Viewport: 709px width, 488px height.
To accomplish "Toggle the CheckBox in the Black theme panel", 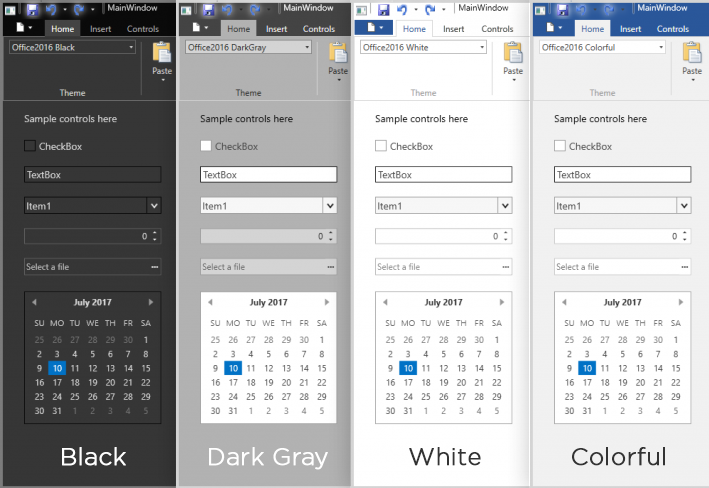I will (x=30, y=146).
